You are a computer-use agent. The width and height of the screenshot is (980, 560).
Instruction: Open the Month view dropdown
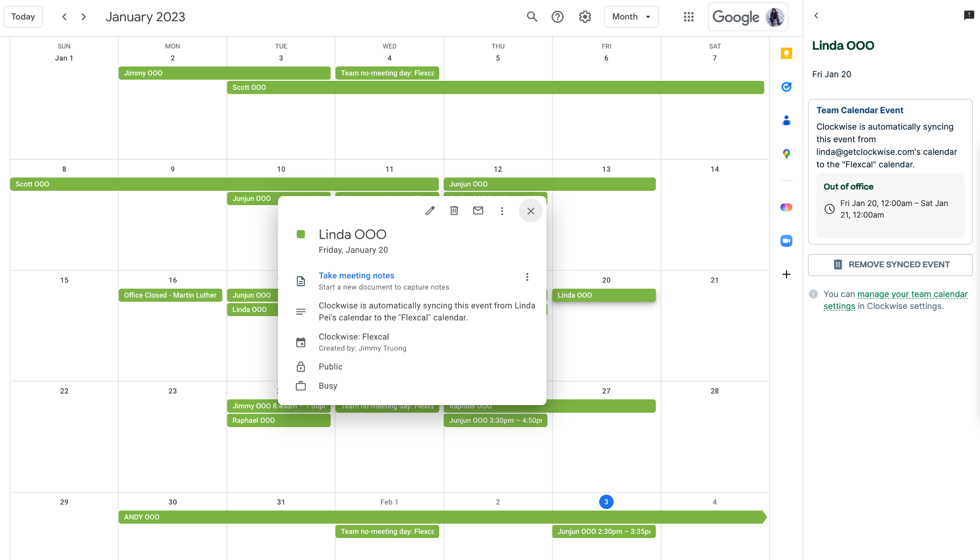point(631,16)
